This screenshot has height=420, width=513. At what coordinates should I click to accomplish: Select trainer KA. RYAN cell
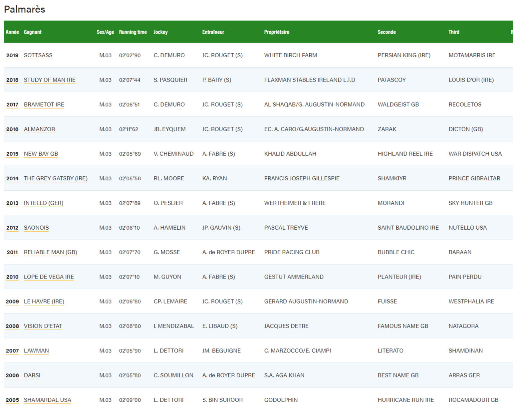click(214, 178)
